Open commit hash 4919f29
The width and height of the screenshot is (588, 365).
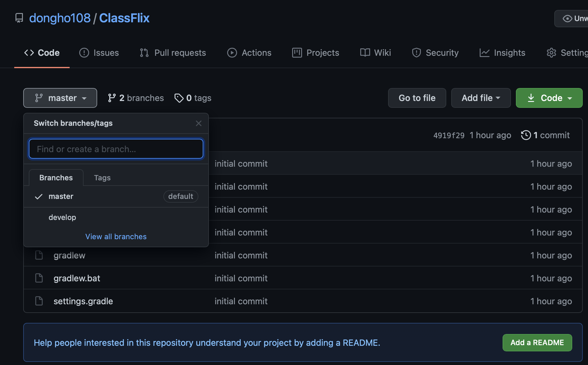(449, 135)
